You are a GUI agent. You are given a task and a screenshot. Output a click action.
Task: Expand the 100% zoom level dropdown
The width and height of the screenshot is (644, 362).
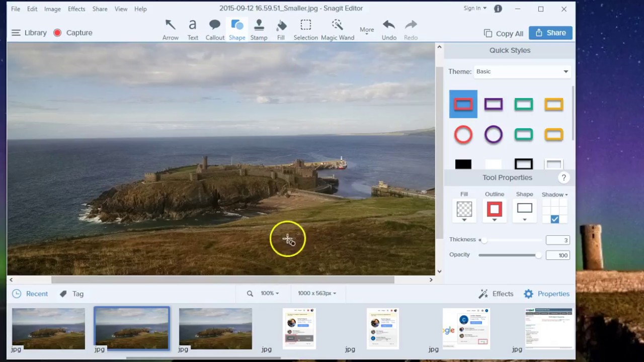269,293
